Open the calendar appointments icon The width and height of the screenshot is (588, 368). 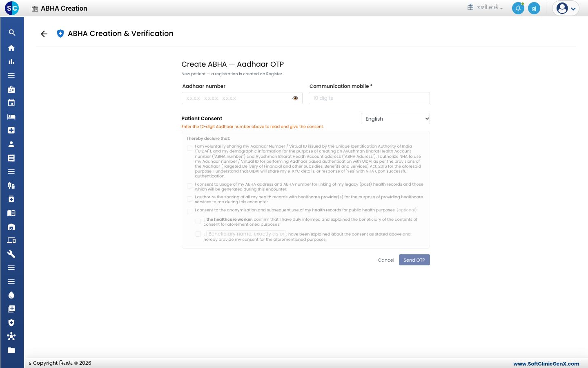[11, 103]
